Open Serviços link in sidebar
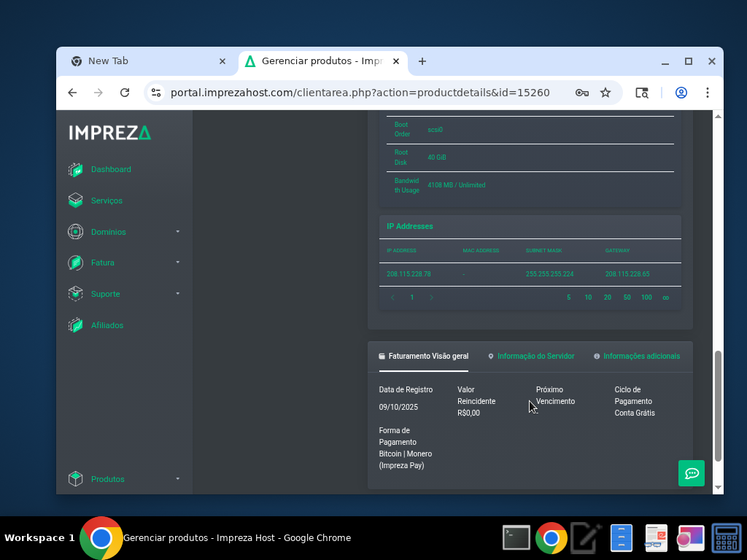The width and height of the screenshot is (747, 560). click(x=107, y=201)
